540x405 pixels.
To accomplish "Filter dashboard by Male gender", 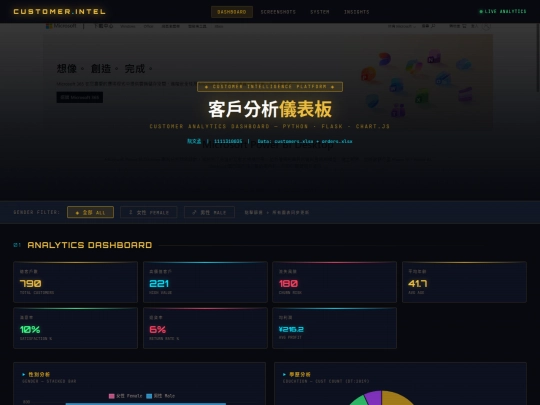I will click(x=209, y=212).
